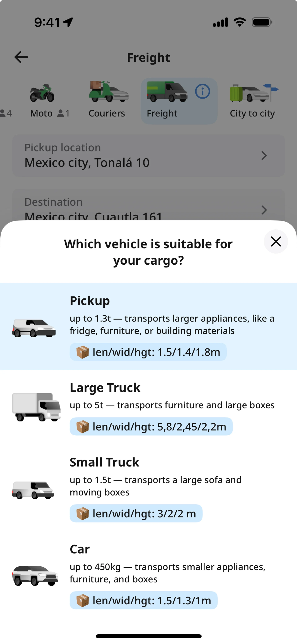Screen dimensions: 297x644
Task: Open Pickup location Mexico city, Tonalá 10
Action: click(87, 163)
